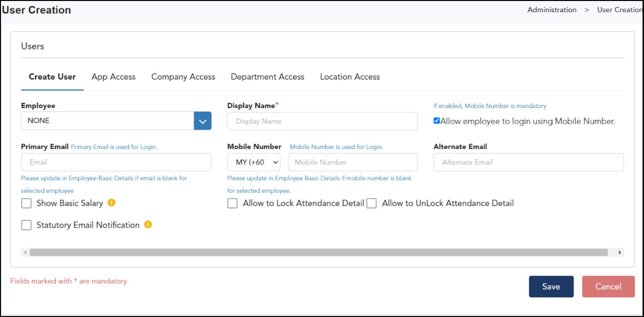Click the Statutory Email Notification info icon

point(148,225)
